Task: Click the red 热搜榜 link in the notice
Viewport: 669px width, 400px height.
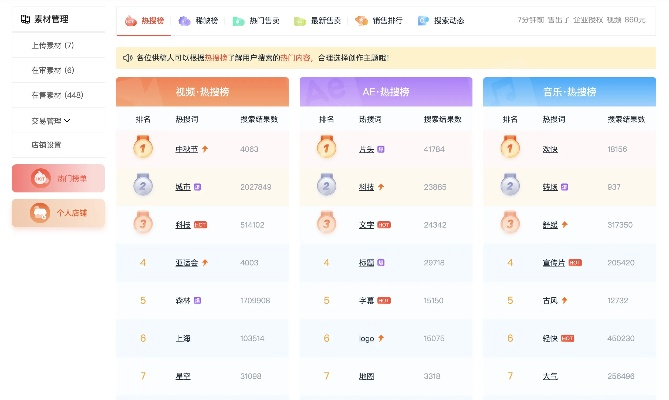Action: tap(216, 58)
